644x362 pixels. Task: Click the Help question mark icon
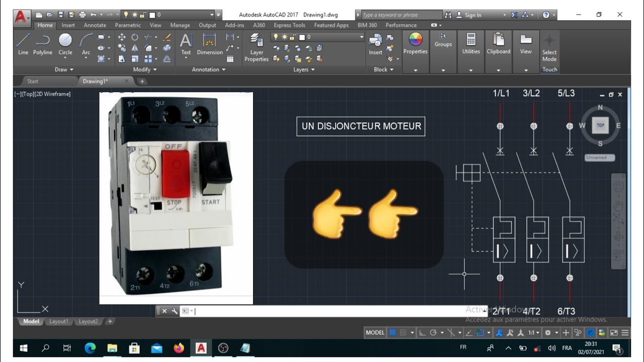point(546,15)
